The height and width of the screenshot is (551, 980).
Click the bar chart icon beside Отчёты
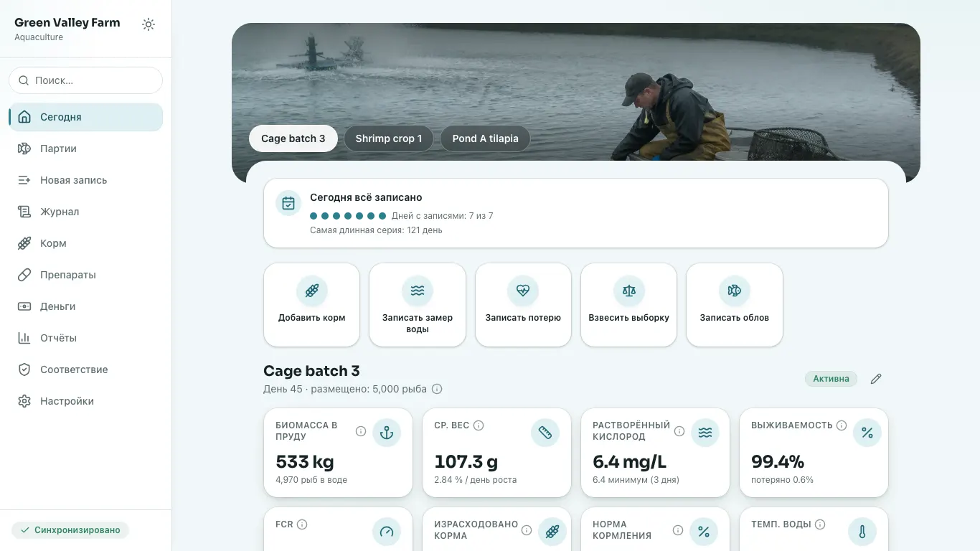pyautogui.click(x=24, y=338)
